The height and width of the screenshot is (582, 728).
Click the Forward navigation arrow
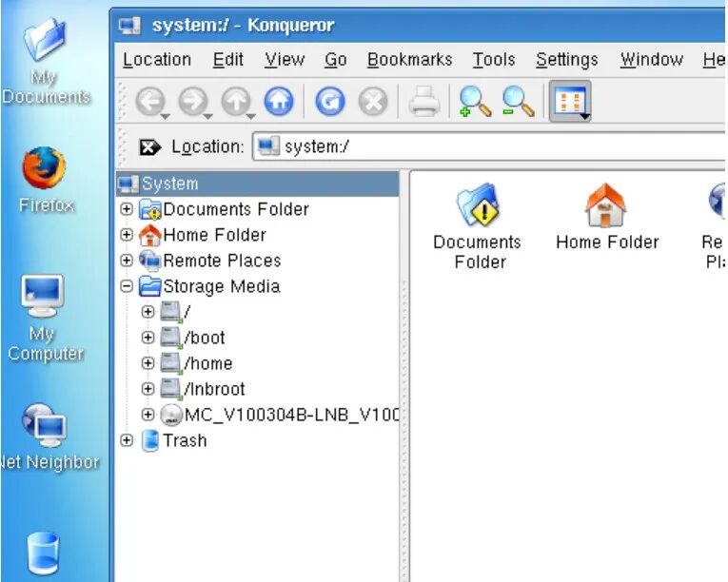(x=192, y=101)
